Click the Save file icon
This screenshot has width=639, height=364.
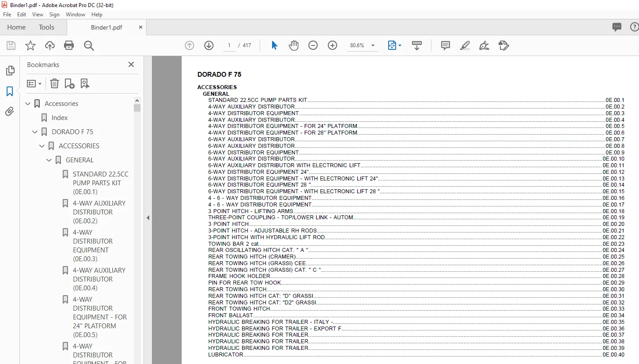[11, 45]
